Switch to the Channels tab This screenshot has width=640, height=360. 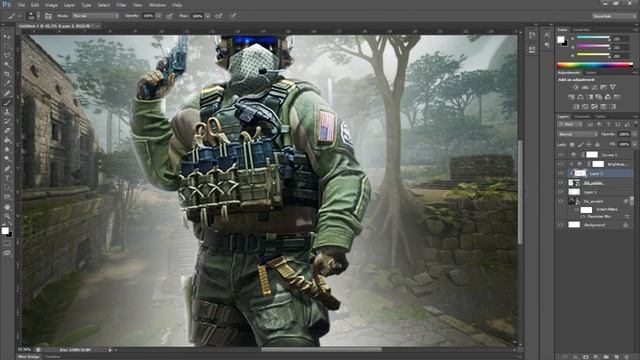[582, 117]
